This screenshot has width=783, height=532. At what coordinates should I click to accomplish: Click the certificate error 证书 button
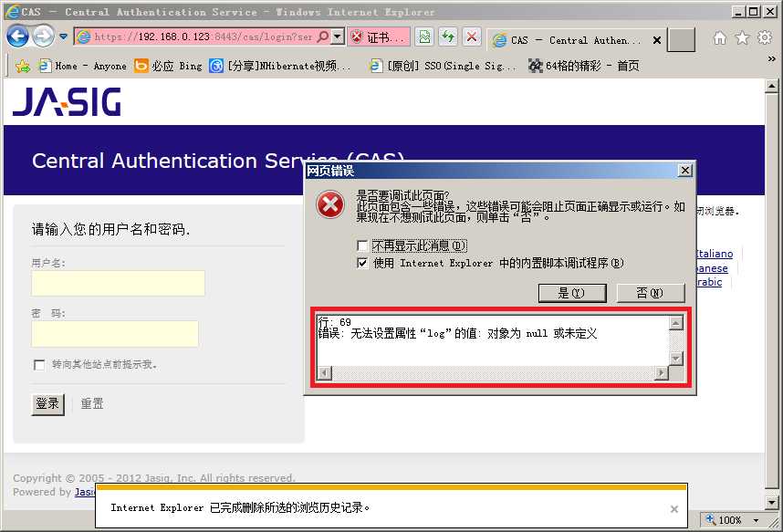coord(379,37)
